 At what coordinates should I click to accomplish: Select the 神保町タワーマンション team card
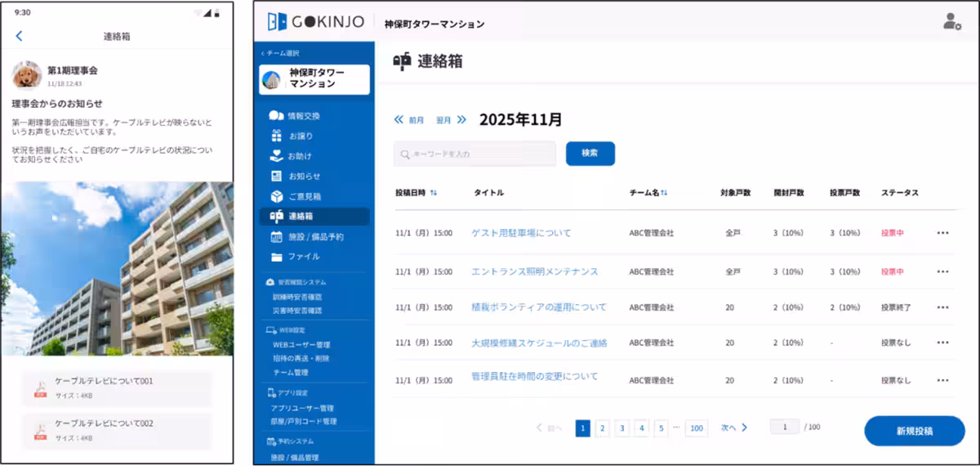(x=314, y=79)
